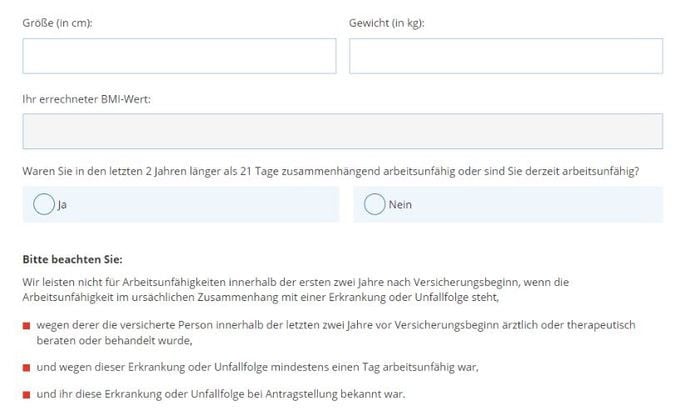Click the "Ja" option label text
This screenshot has width=680, height=416.
pos(62,205)
